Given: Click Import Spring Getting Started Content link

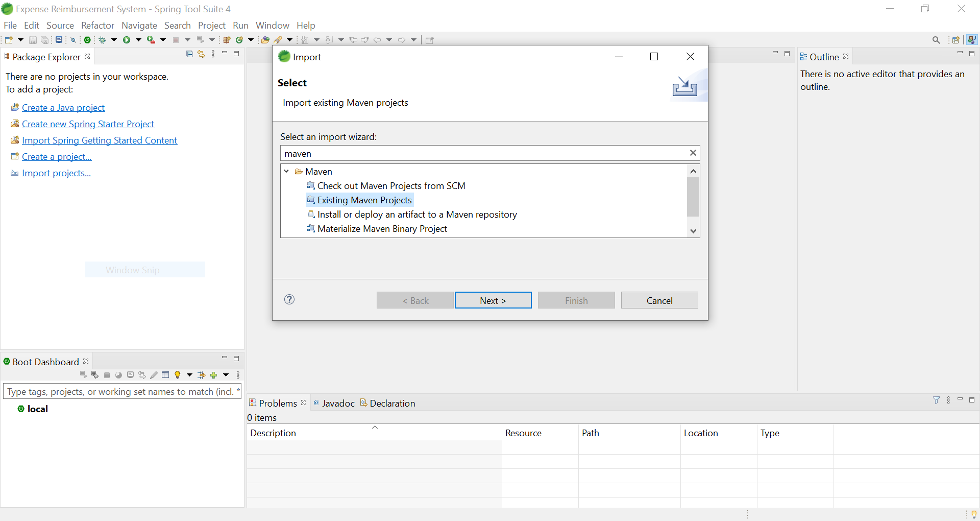Looking at the screenshot, I should coord(100,140).
